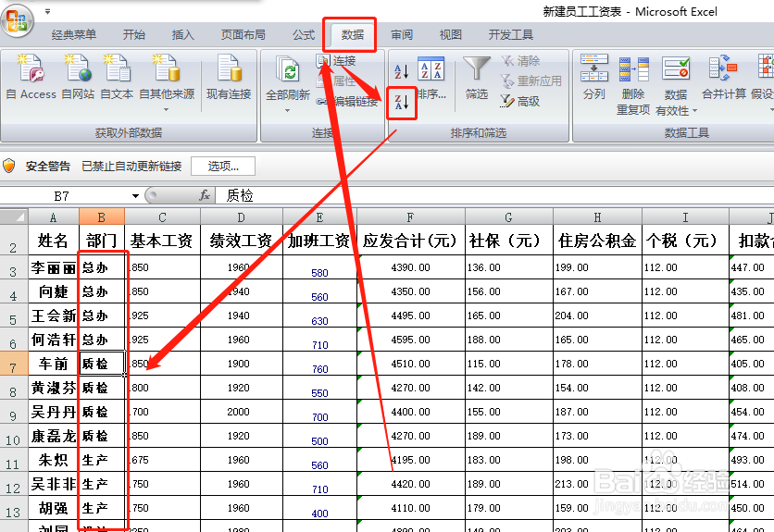The height and width of the screenshot is (532, 774).
Task: Import data from Access
Action: point(31,78)
